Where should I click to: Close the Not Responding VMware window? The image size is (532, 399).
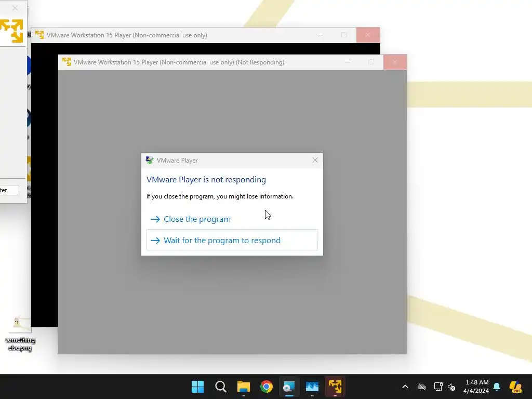tap(395, 62)
